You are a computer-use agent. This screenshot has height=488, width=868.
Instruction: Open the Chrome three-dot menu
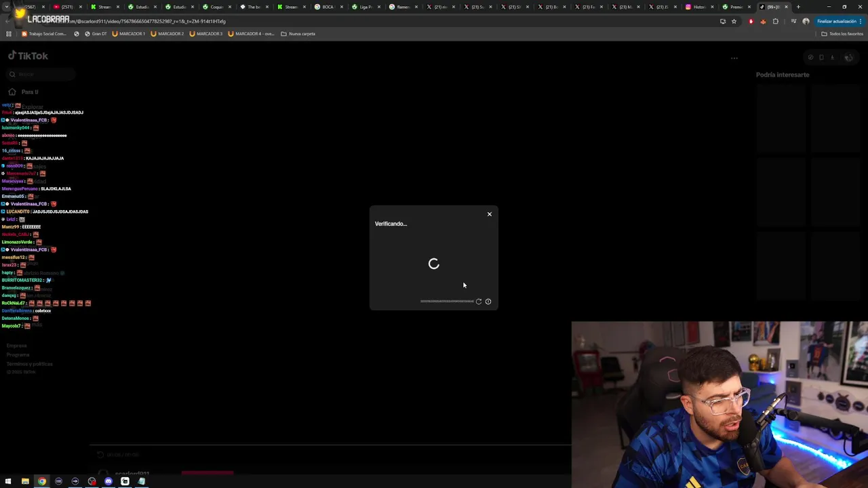point(861,21)
